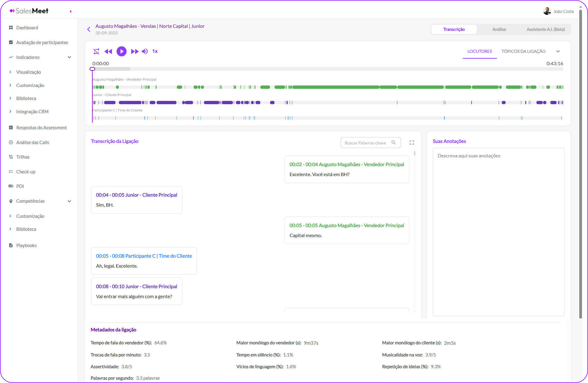Mute audio with the speaker icon

coord(145,51)
